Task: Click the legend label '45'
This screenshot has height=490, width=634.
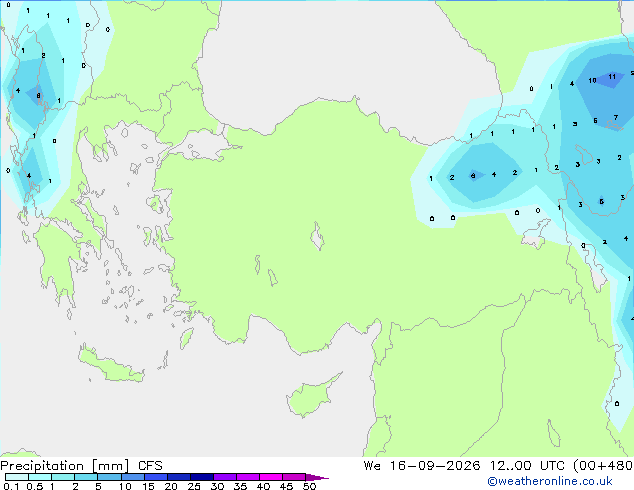Action: point(286,486)
